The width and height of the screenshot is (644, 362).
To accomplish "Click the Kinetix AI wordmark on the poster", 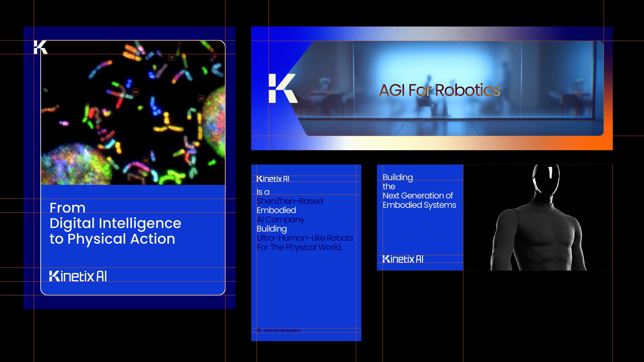I will [x=78, y=276].
